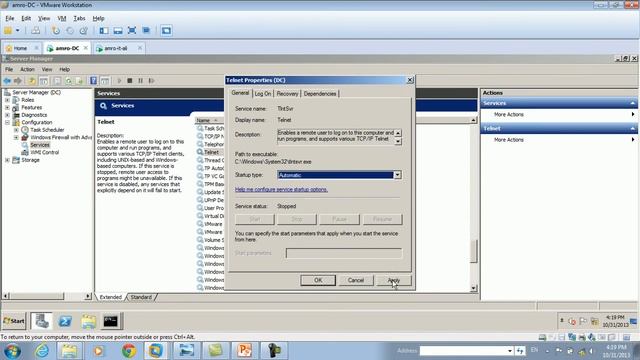Click the Stop Service square icon
The height and width of the screenshot is (360, 640).
pyautogui.click(x=130, y=81)
